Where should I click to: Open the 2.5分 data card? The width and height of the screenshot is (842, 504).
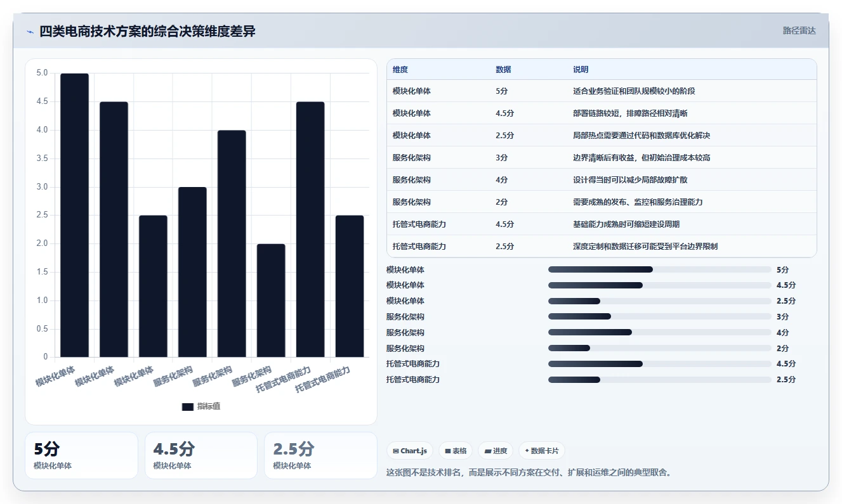[x=320, y=455]
